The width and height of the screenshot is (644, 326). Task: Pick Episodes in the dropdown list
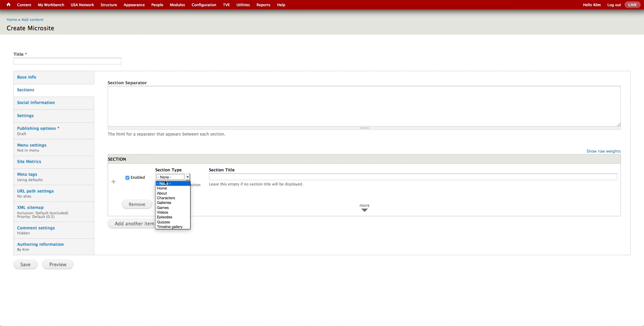(165, 217)
